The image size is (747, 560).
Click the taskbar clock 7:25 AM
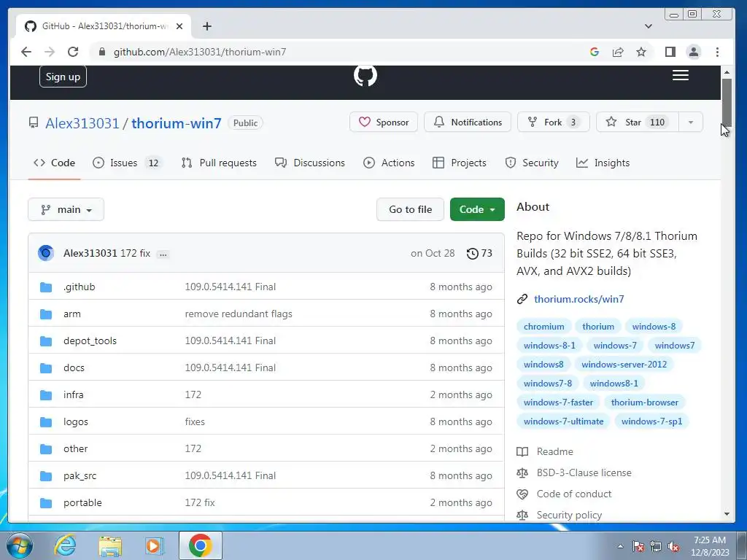coord(710,545)
